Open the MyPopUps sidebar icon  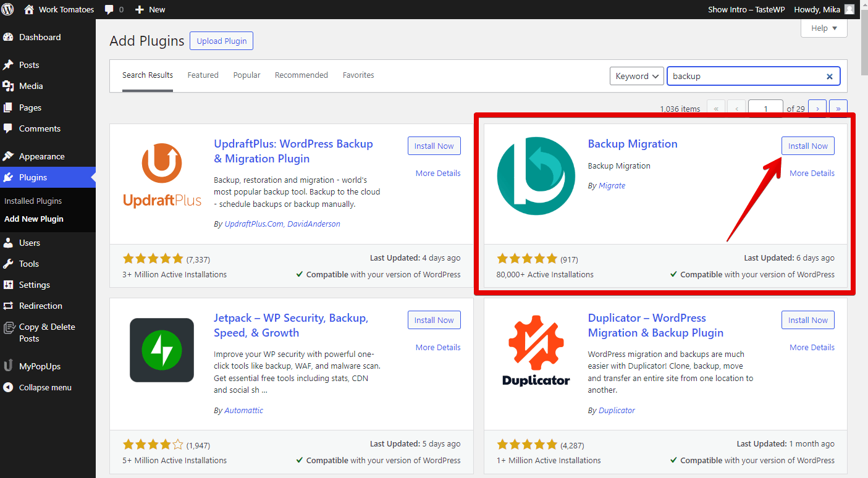[x=8, y=366]
